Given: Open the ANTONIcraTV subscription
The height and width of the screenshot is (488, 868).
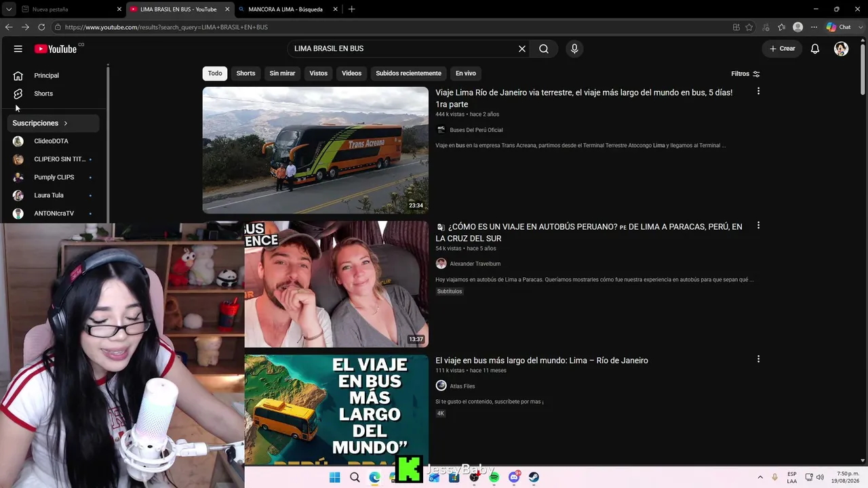Looking at the screenshot, I should click(54, 213).
